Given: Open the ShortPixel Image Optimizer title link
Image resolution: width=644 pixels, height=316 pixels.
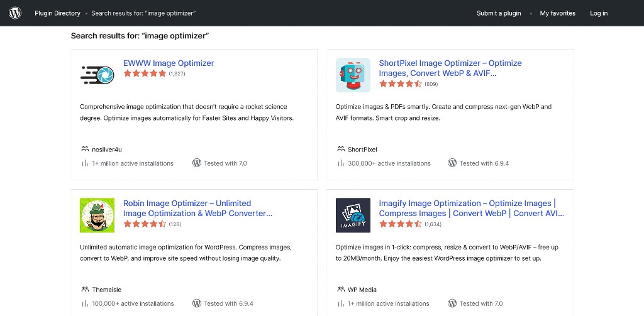Looking at the screenshot, I should [x=450, y=68].
